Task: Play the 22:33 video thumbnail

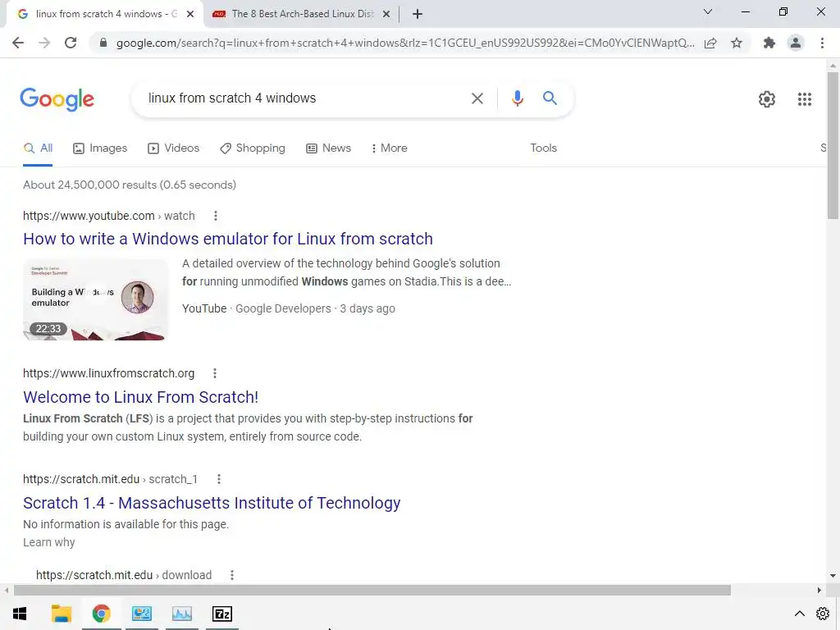Action: tap(95, 299)
